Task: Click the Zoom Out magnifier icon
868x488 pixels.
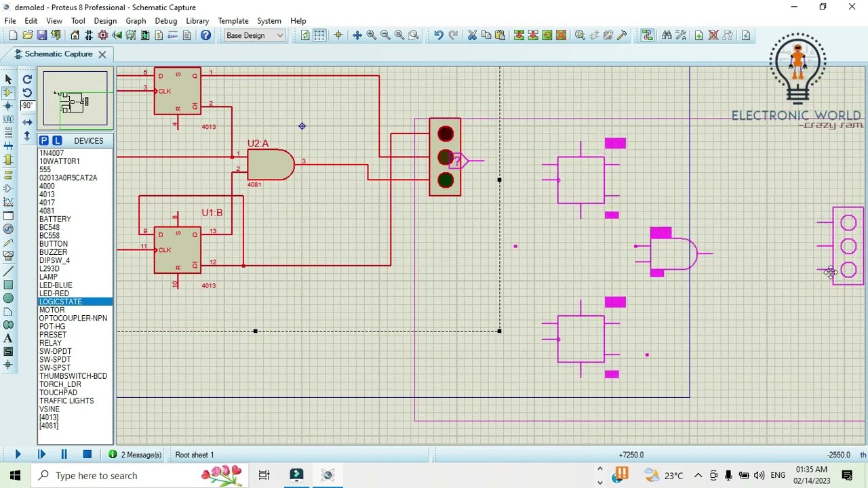Action: [x=385, y=35]
